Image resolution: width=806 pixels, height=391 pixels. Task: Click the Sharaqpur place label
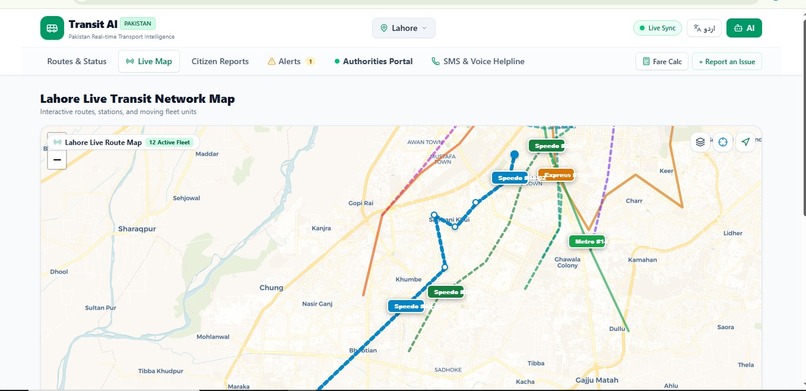click(137, 229)
